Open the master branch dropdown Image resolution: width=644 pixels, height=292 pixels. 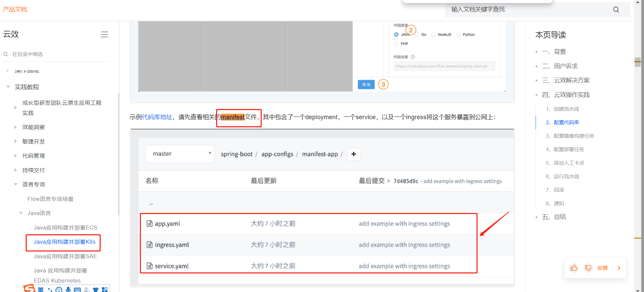pyautogui.click(x=180, y=154)
